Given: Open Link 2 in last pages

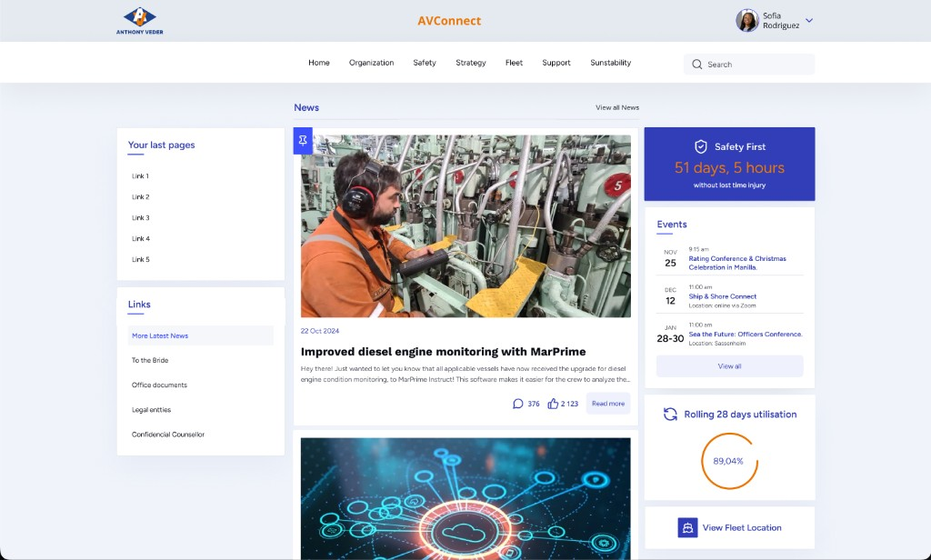Looking at the screenshot, I should coord(141,196).
